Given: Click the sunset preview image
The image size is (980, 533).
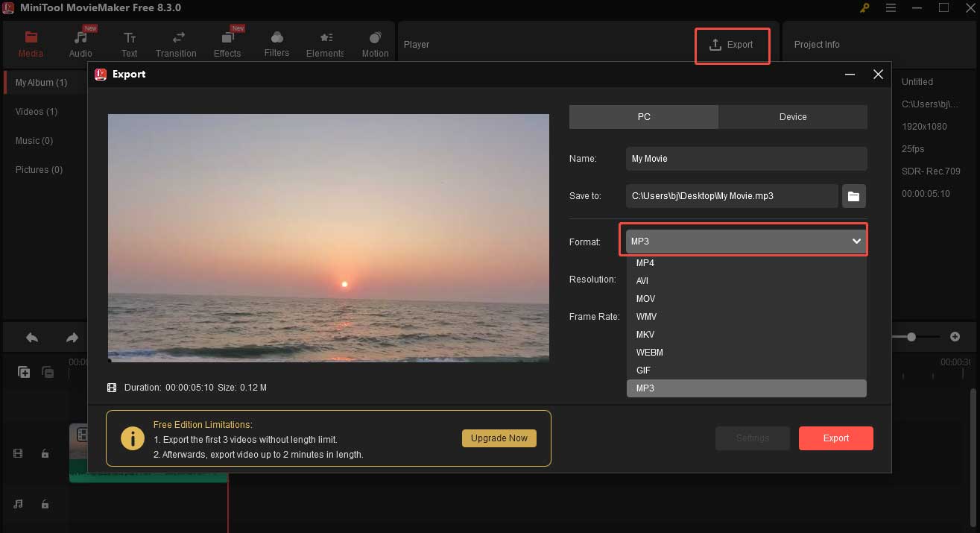Looking at the screenshot, I should click(x=329, y=238).
